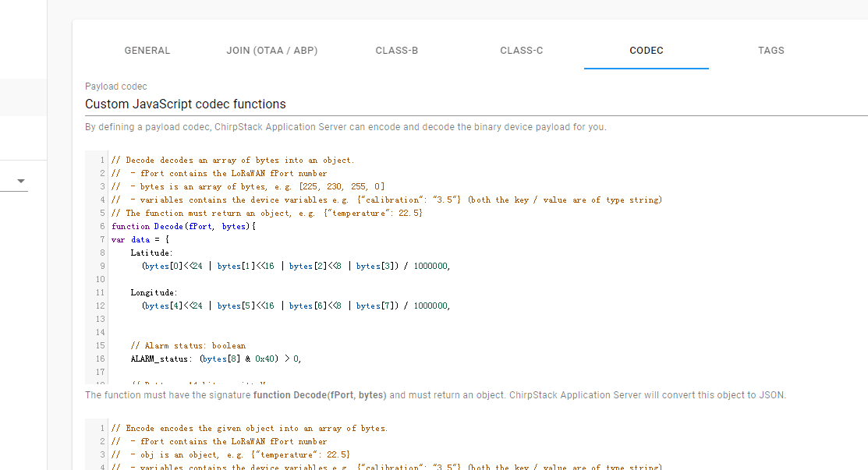Click the function Decode line in the editor
Viewport: 868px width, 470px height.
[x=183, y=226]
